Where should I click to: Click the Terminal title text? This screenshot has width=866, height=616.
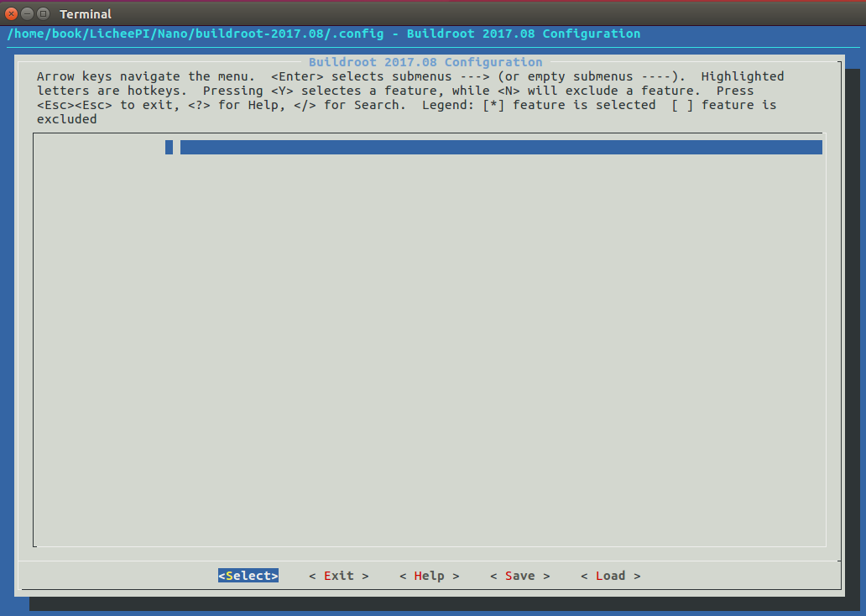point(86,13)
